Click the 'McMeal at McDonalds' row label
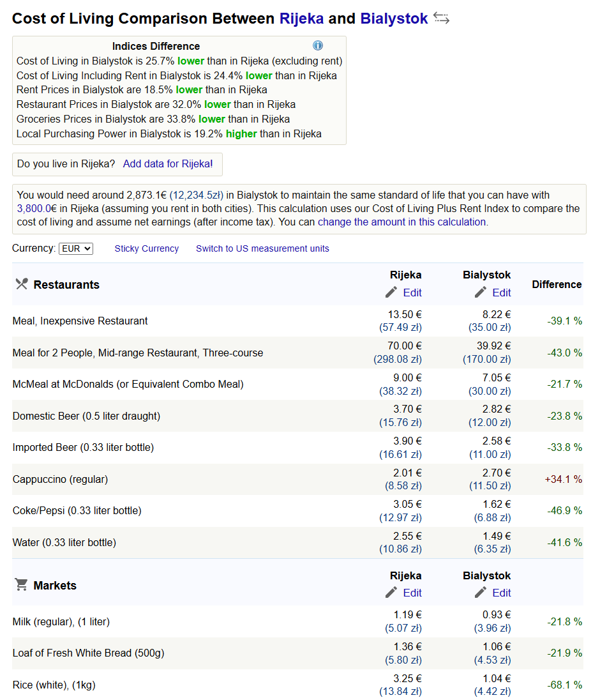This screenshot has height=700, width=600. [128, 384]
